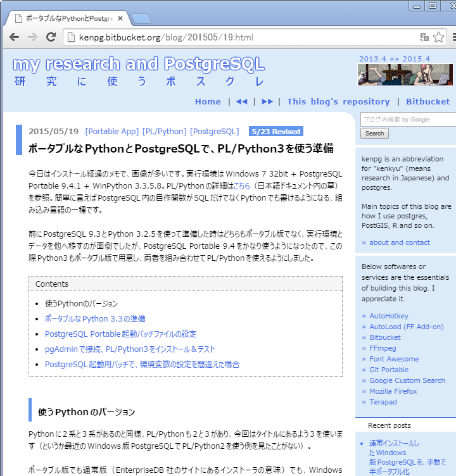Screen dimensions: 456x476
Task: Open the Terapad sidebar link
Action: tap(383, 402)
